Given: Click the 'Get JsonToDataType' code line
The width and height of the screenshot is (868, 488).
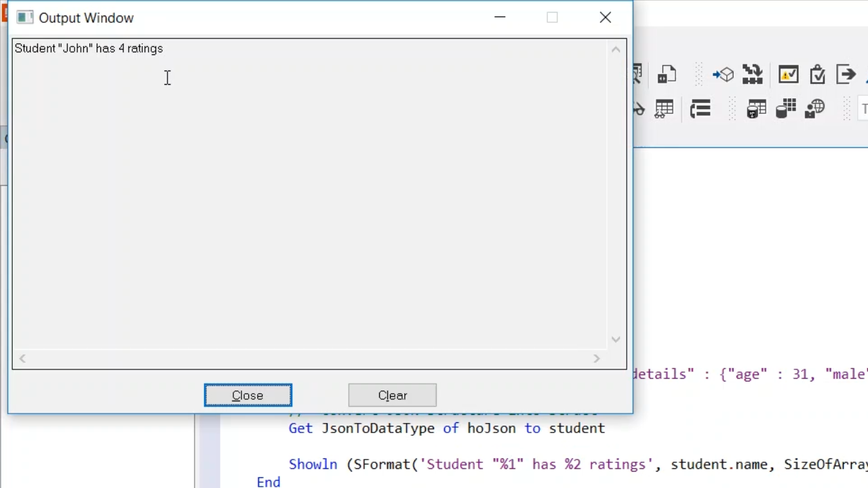Looking at the screenshot, I should click(446, 428).
